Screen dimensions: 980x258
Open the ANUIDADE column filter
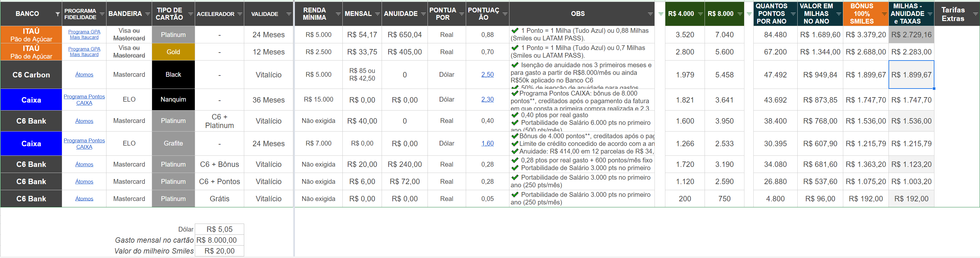pyautogui.click(x=423, y=14)
